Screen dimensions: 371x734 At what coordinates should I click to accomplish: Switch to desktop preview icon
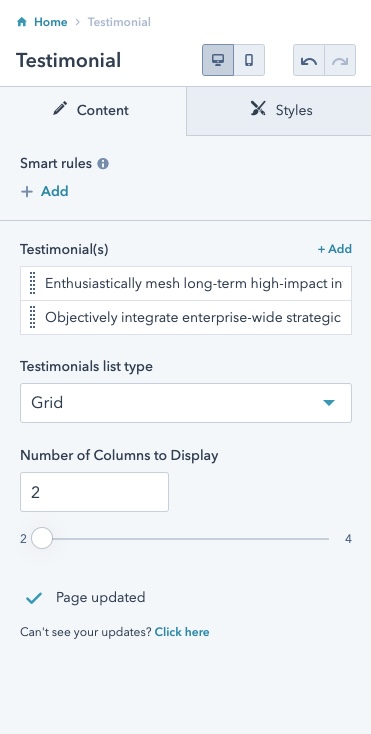point(218,60)
